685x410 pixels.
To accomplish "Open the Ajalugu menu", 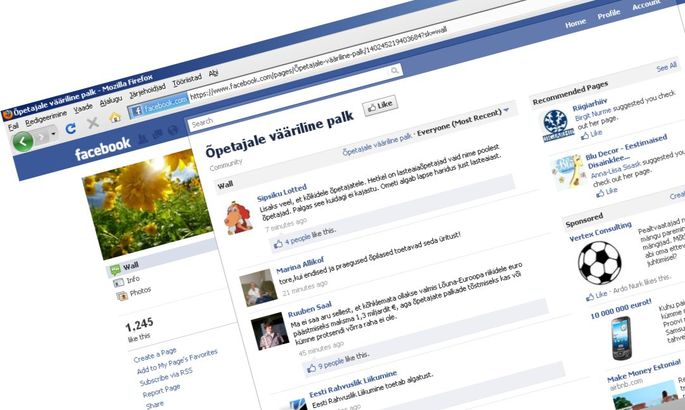I will click(x=111, y=100).
